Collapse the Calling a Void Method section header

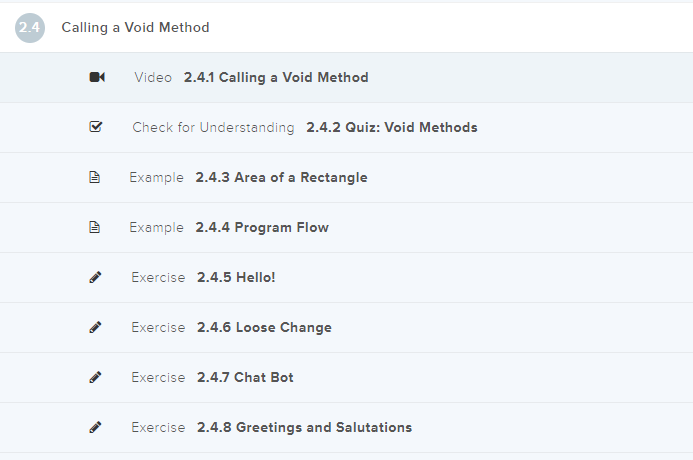click(x=135, y=27)
